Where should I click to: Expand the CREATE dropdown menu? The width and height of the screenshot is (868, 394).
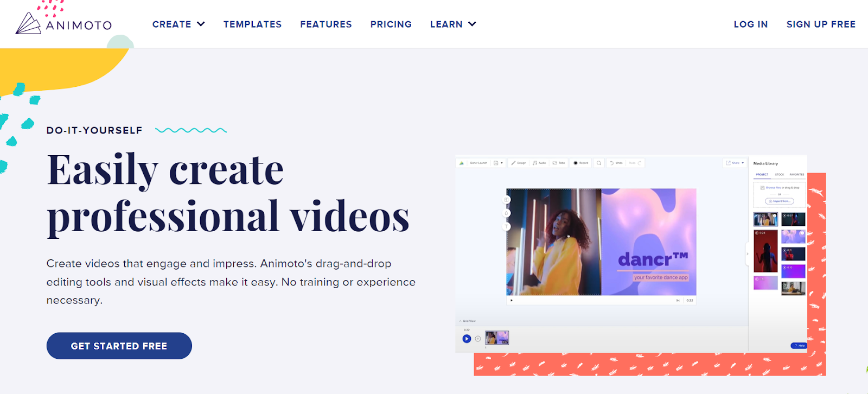click(x=178, y=24)
